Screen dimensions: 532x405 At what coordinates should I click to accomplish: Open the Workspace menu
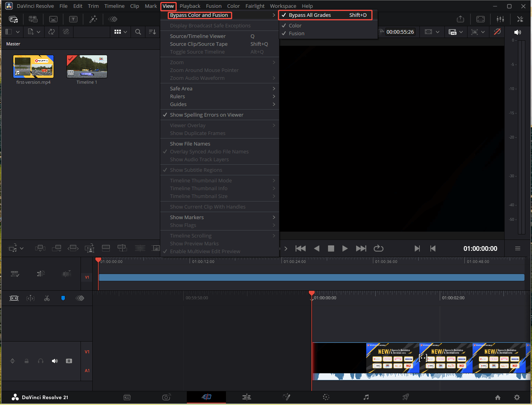283,6
